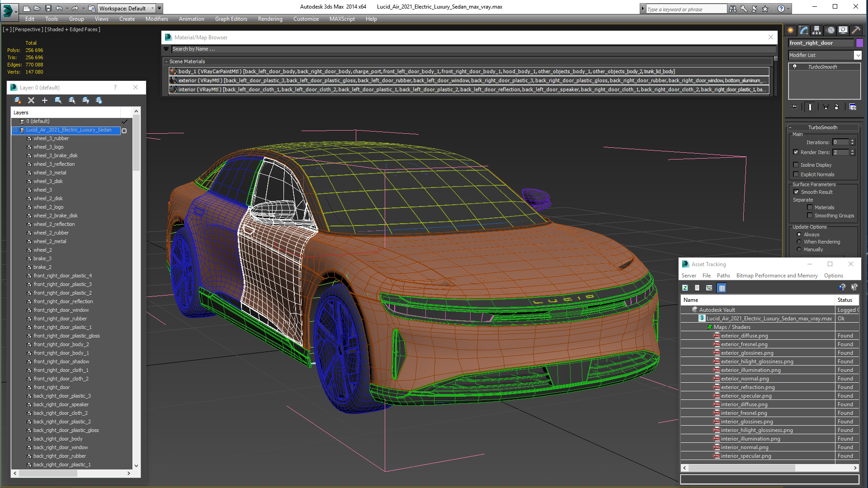Click the Open File folder icon
This screenshot has width=868, height=488.
click(x=37, y=8)
